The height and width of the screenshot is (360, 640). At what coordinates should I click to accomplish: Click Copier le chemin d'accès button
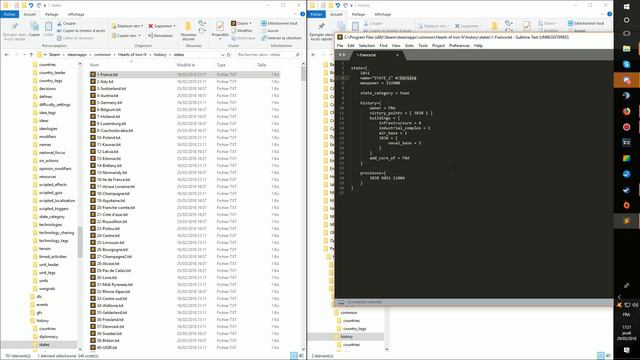81,31
